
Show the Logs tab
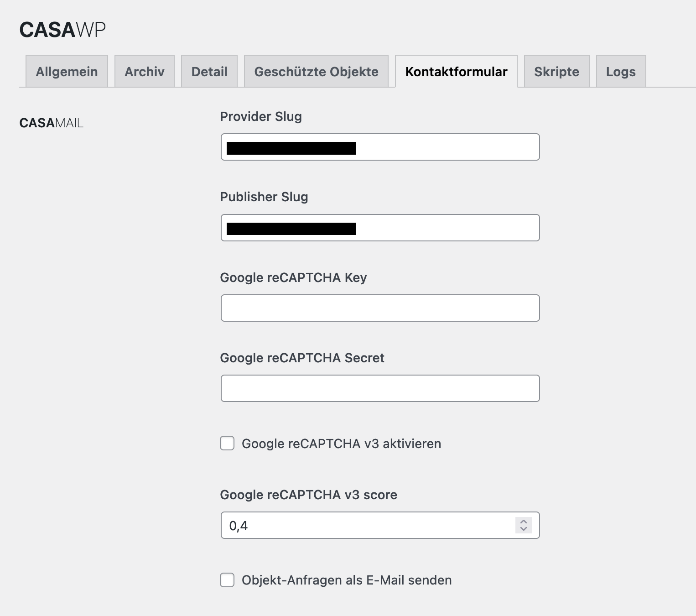pyautogui.click(x=621, y=71)
